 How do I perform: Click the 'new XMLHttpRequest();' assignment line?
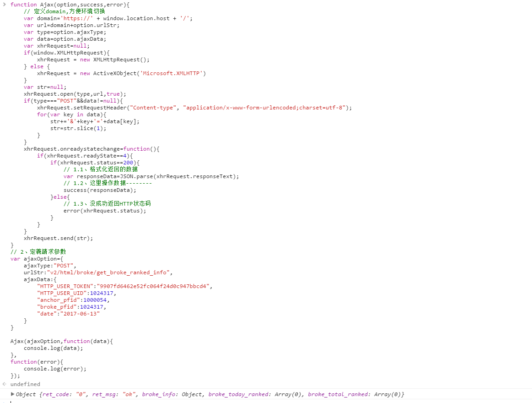pyautogui.click(x=93, y=60)
